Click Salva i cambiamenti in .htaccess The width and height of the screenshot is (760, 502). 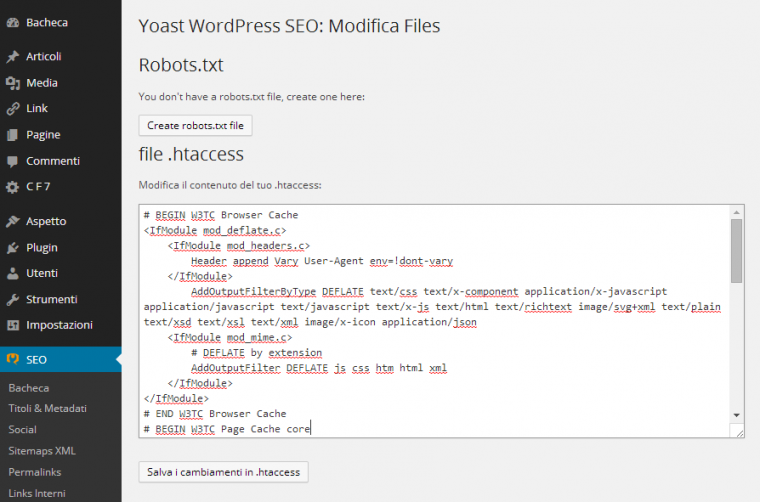(x=223, y=472)
